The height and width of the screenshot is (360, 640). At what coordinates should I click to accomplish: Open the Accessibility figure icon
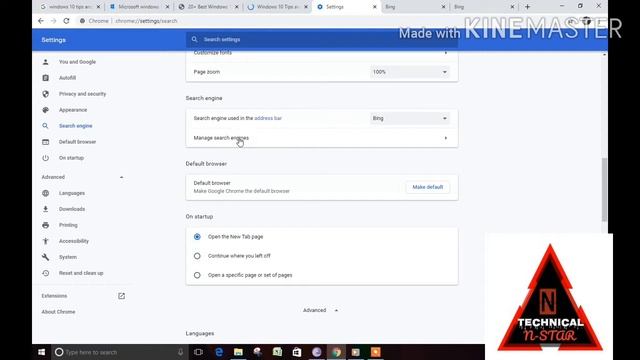45,241
